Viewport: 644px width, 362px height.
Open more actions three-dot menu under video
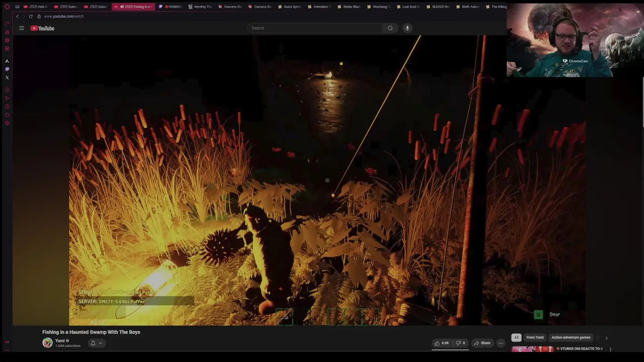point(501,343)
